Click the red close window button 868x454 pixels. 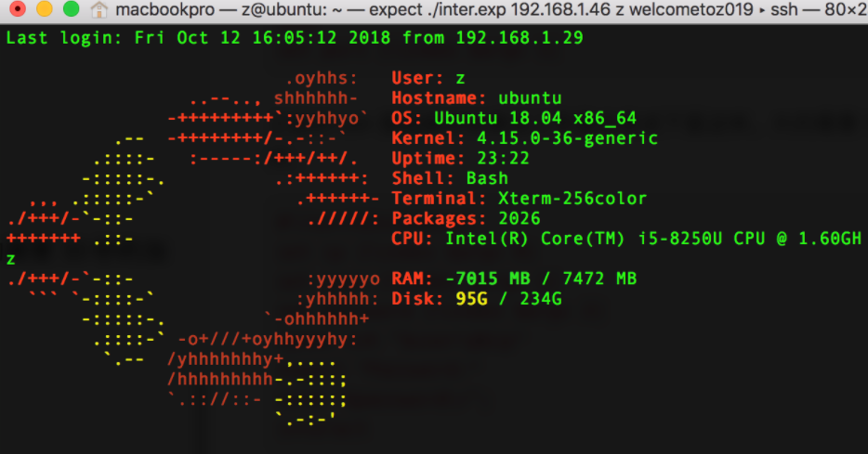(x=18, y=9)
